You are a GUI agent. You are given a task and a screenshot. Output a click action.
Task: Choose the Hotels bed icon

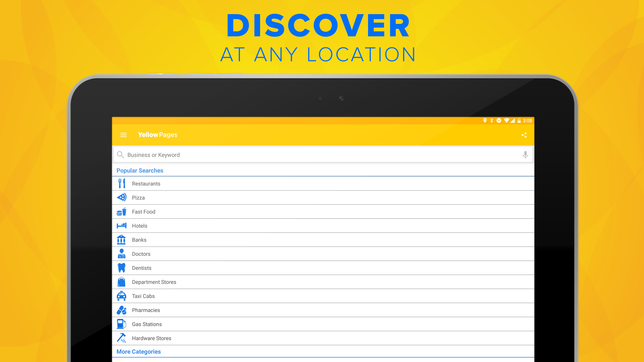pos(122,226)
